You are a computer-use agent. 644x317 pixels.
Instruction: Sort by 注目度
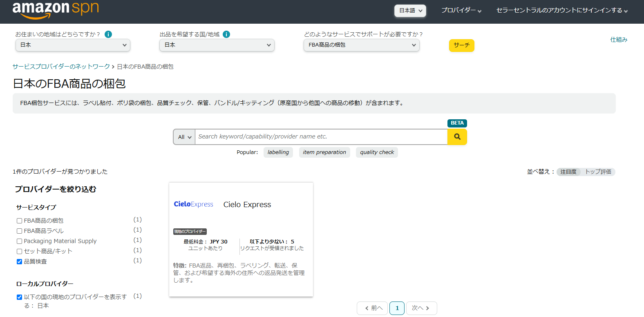[x=568, y=172]
